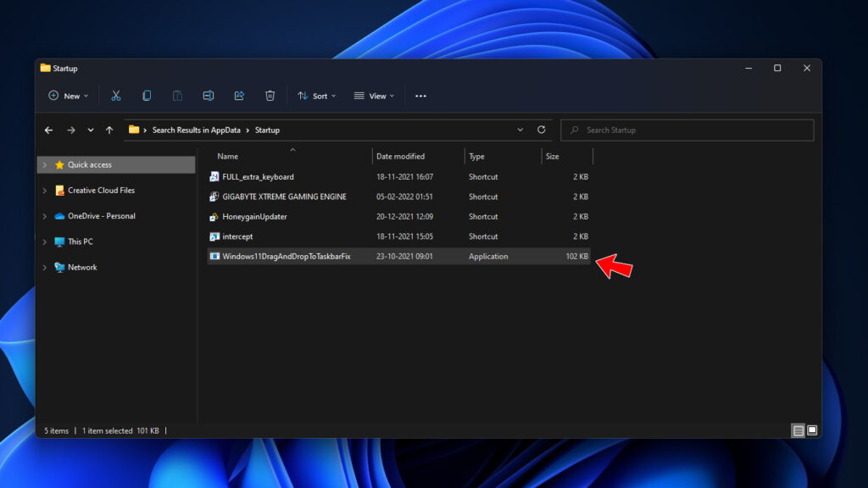Select Network in the sidebar
The image size is (868, 488).
coord(82,267)
